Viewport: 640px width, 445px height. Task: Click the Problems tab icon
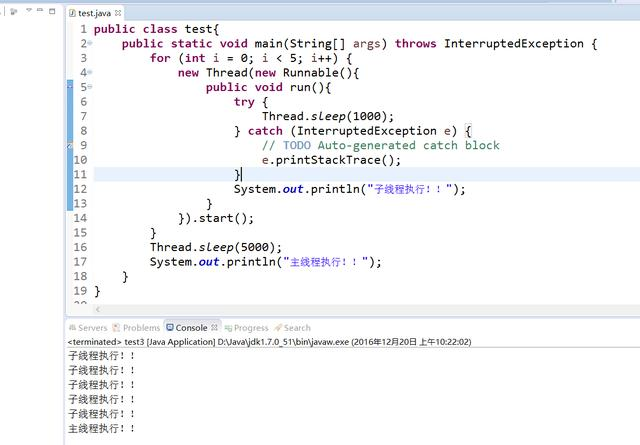pyautogui.click(x=116, y=327)
